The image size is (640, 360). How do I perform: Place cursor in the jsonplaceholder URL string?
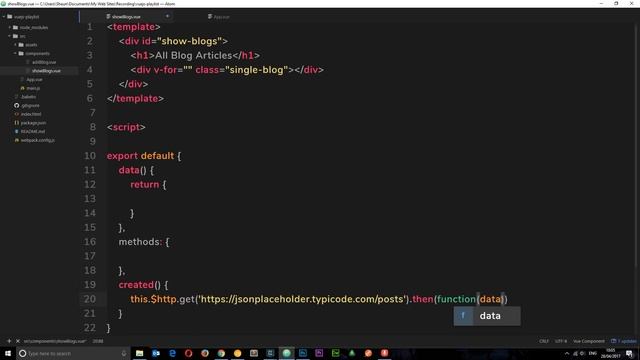point(302,299)
